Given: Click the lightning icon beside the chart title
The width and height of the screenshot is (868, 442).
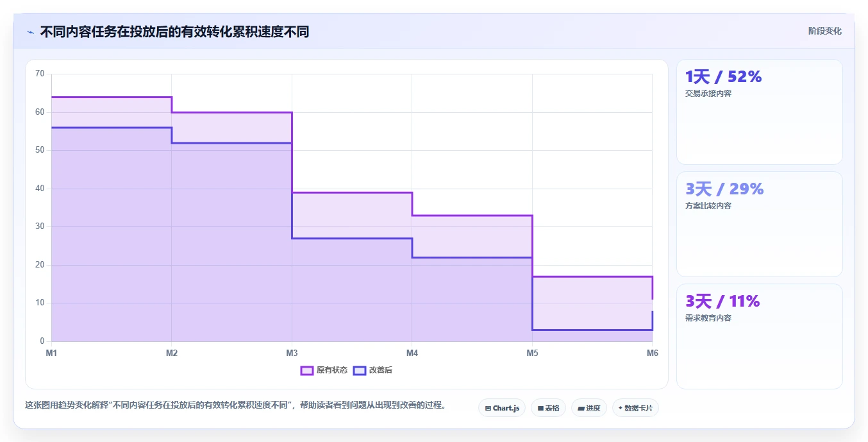Looking at the screenshot, I should pyautogui.click(x=31, y=32).
